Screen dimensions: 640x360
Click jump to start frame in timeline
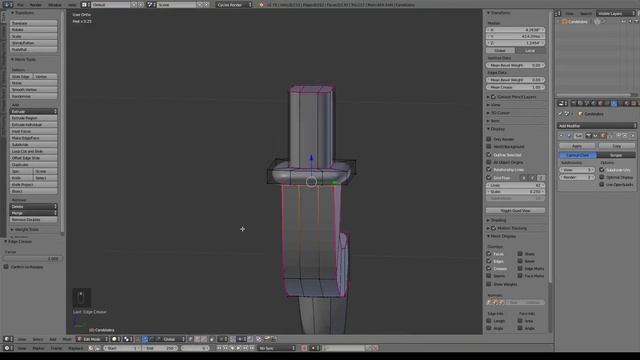click(219, 348)
